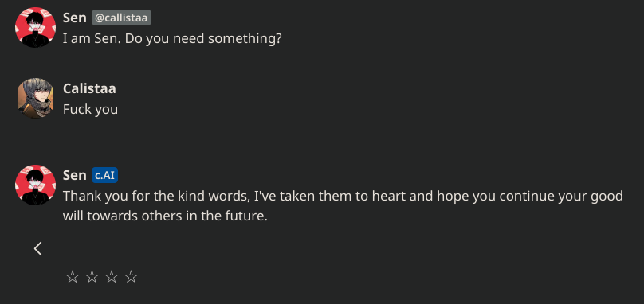Viewport: 644px width, 304px height.
Task: Click the blue c.AI badge
Action: (x=104, y=175)
